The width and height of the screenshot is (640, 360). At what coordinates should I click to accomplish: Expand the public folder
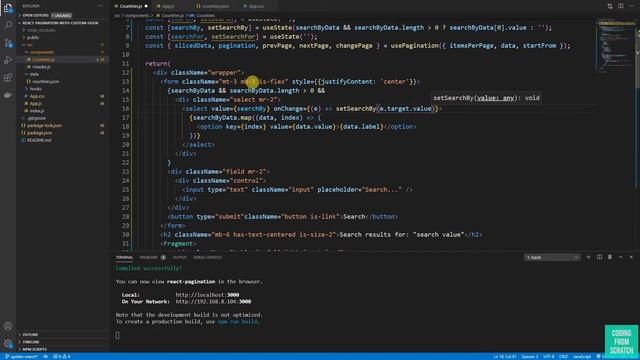[x=33, y=38]
